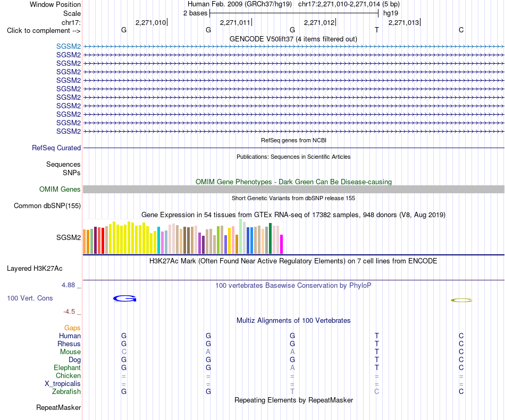Click the T base in the Mouse row
This screenshot has height=420, width=505.
pyautogui.click(x=377, y=352)
